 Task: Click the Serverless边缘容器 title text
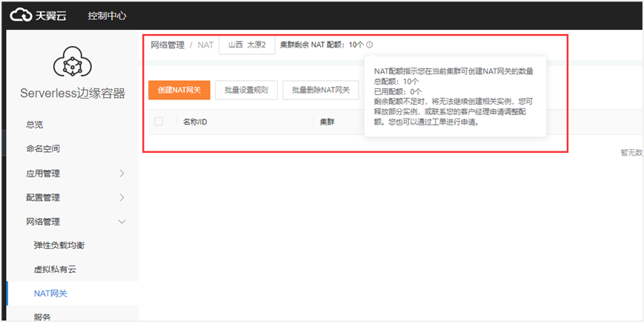(x=73, y=93)
